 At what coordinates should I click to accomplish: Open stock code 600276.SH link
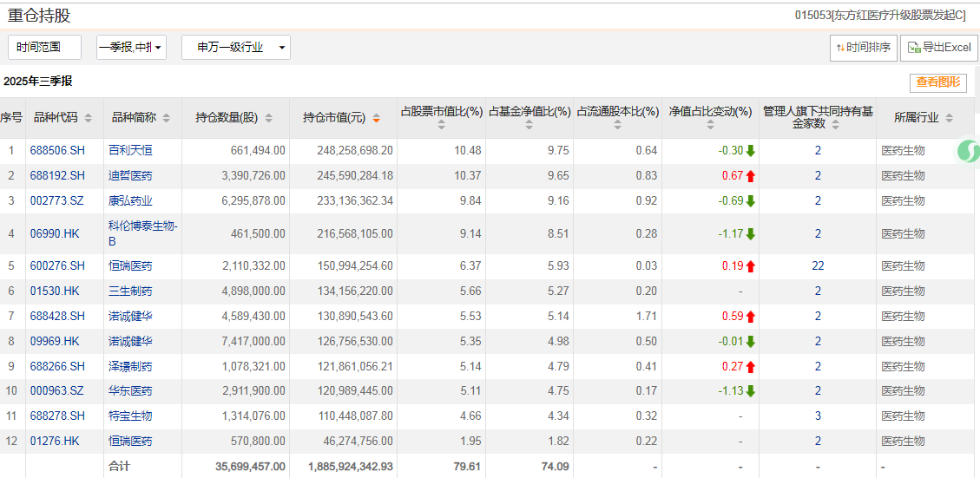click(x=57, y=266)
